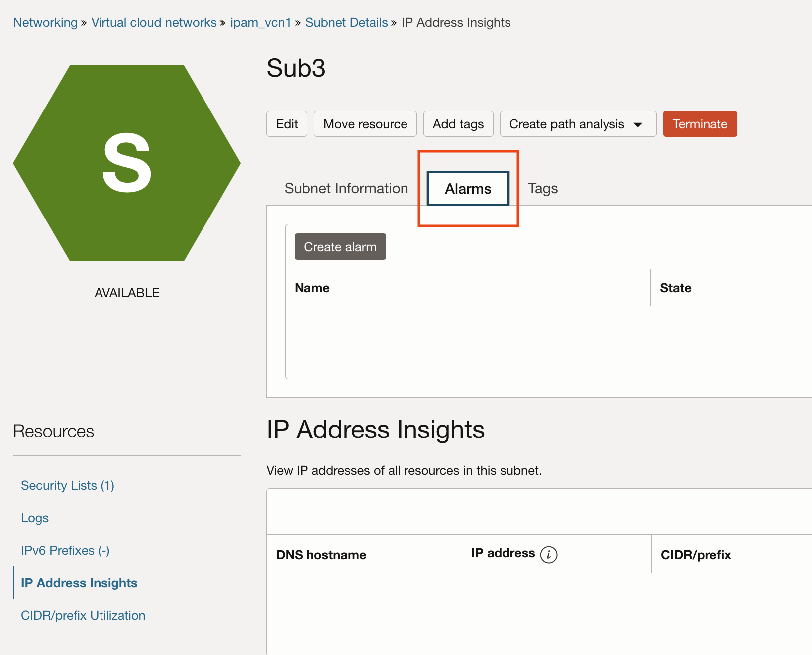Select the Tags tab
The image size is (812, 655).
542,189
